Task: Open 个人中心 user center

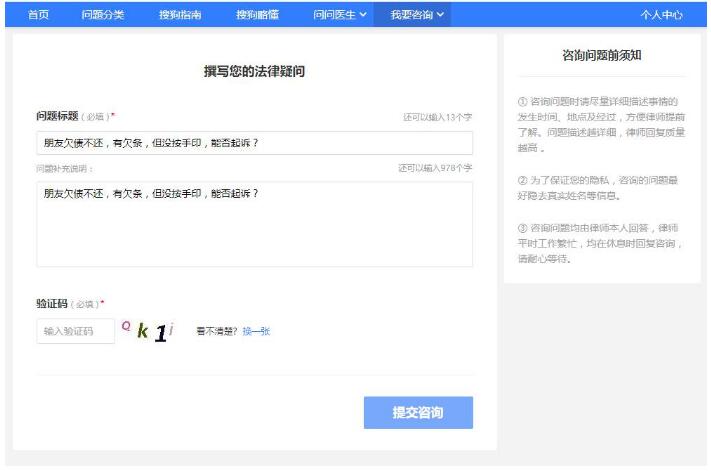Action: tap(662, 15)
